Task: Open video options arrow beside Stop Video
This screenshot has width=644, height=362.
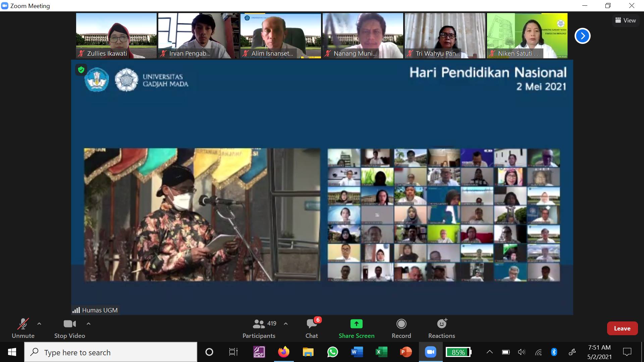Action: point(89,324)
